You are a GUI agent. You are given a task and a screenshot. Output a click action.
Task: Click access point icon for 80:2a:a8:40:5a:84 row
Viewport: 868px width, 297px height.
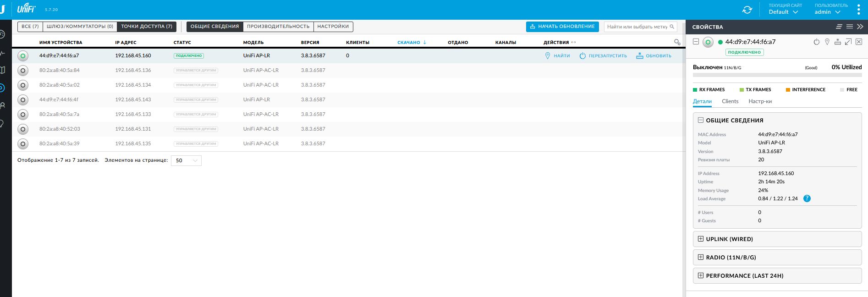22,71
